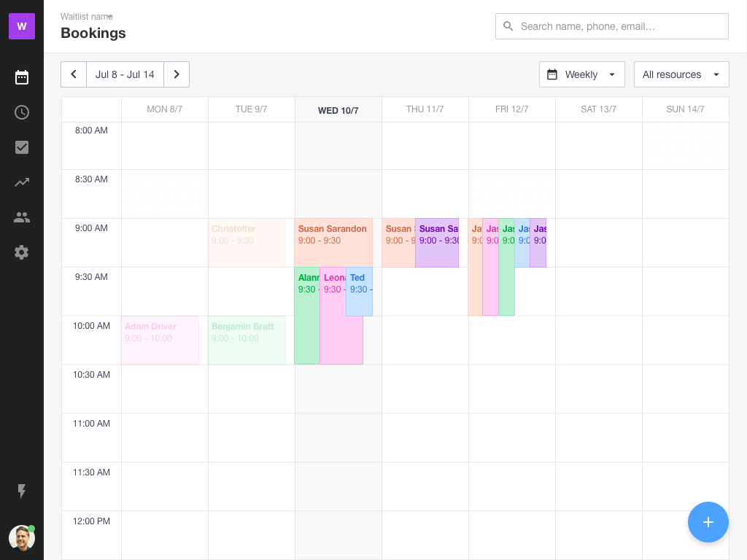747x560 pixels.
Task: Expand the All resources dropdown
Action: pyautogui.click(x=681, y=74)
